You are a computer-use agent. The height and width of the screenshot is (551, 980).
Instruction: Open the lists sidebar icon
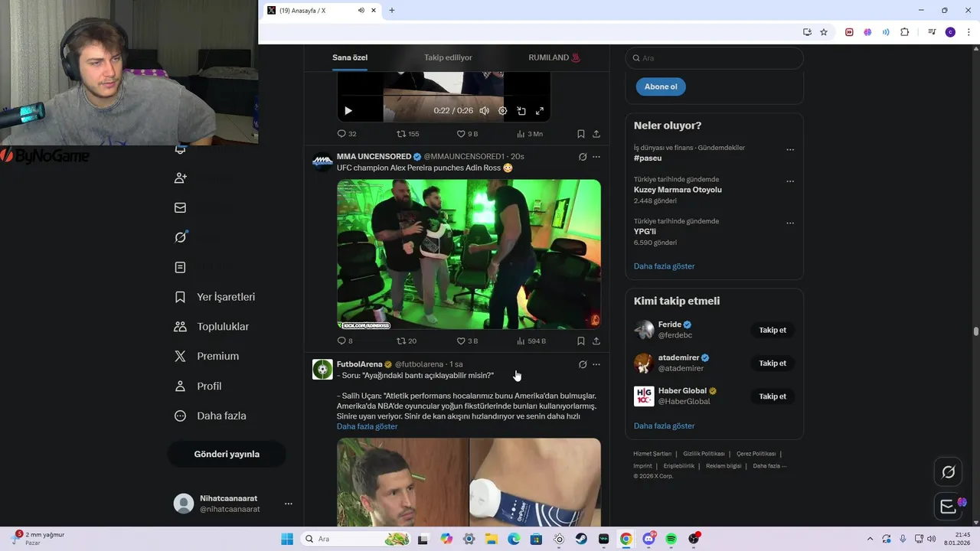tap(180, 267)
